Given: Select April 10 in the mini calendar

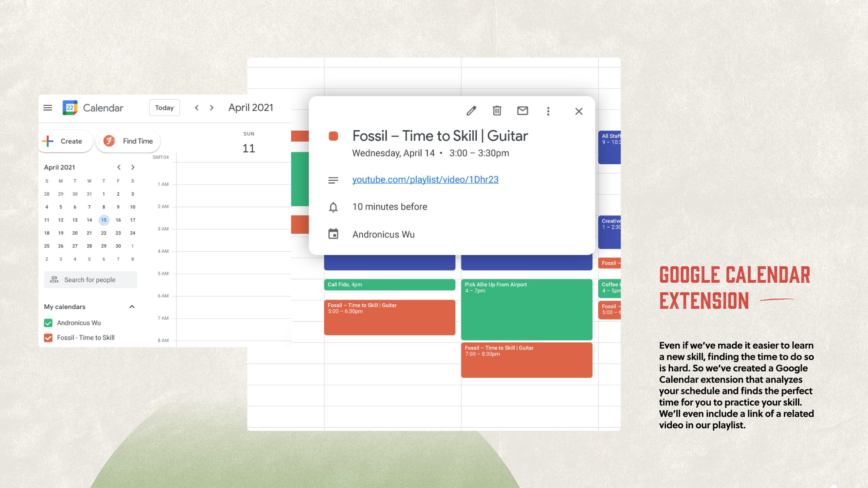Looking at the screenshot, I should point(133,207).
